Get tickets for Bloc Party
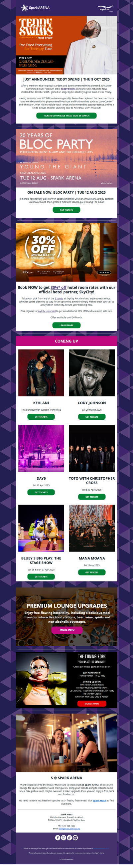The height and width of the screenshot is (868, 133). click(x=66, y=210)
